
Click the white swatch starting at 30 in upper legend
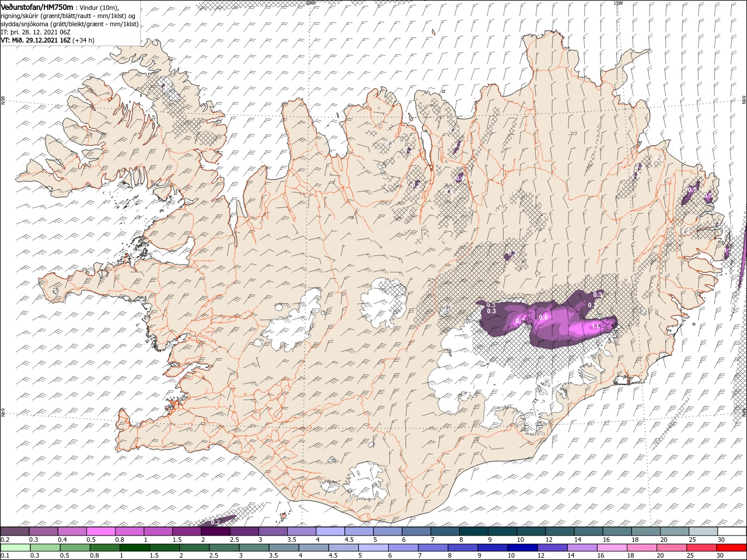(732, 531)
